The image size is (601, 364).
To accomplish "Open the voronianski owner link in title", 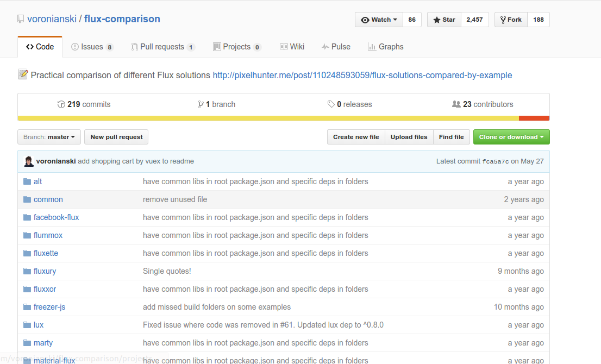I will pyautogui.click(x=52, y=19).
